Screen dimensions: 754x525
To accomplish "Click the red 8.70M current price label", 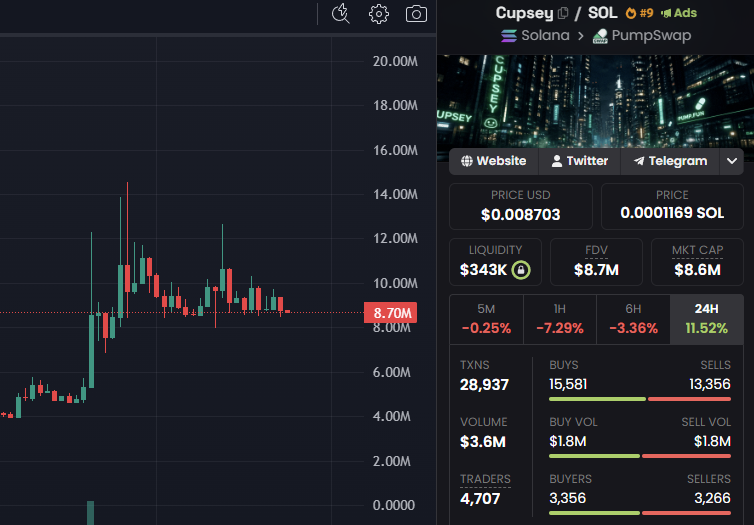I will [390, 313].
